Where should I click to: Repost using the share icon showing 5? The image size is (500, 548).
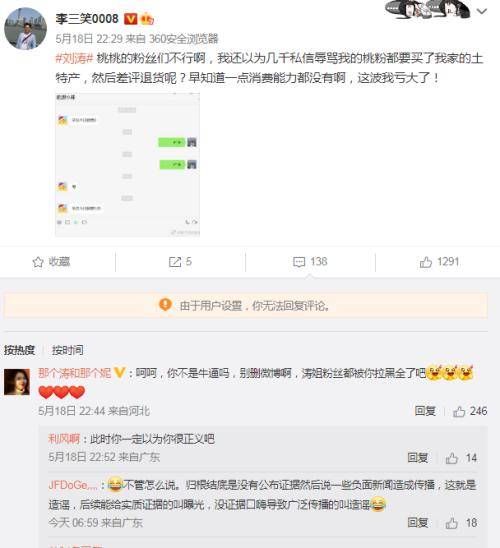tap(180, 262)
